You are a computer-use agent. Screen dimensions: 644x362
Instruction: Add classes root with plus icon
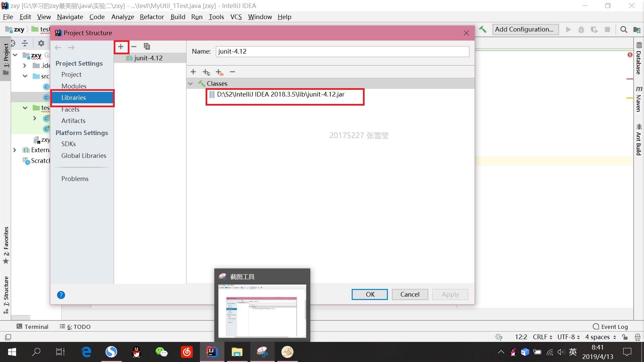(x=193, y=72)
